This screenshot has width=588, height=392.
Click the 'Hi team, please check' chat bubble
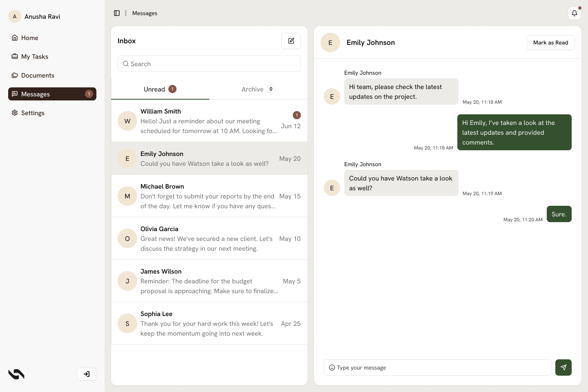click(401, 91)
